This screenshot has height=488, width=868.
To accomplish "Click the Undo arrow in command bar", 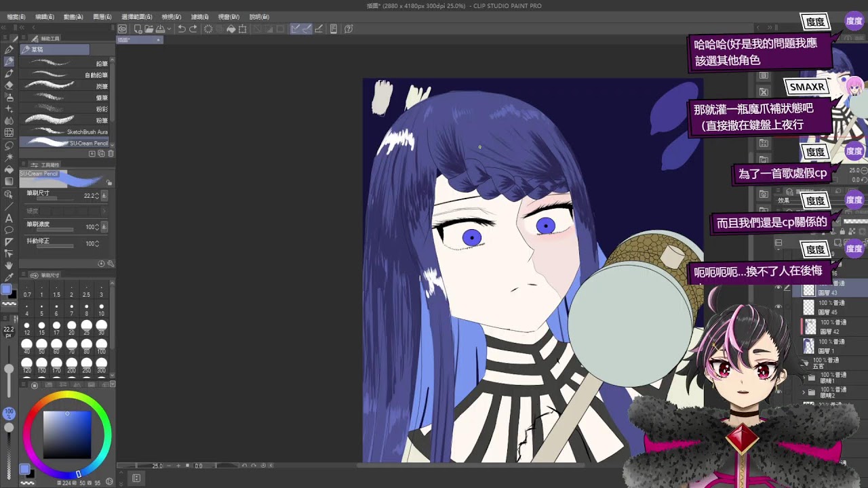I will click(181, 29).
